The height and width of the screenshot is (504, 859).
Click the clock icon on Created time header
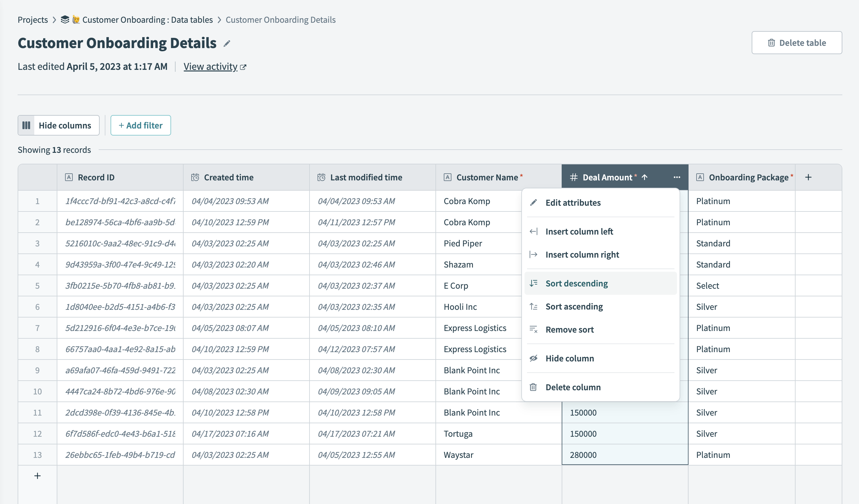pos(195,177)
